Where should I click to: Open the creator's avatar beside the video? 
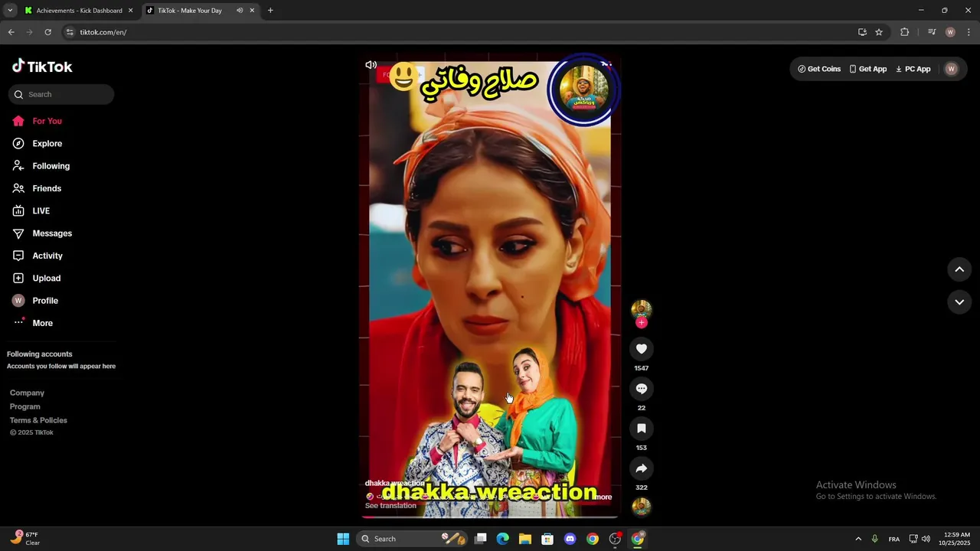(642, 309)
